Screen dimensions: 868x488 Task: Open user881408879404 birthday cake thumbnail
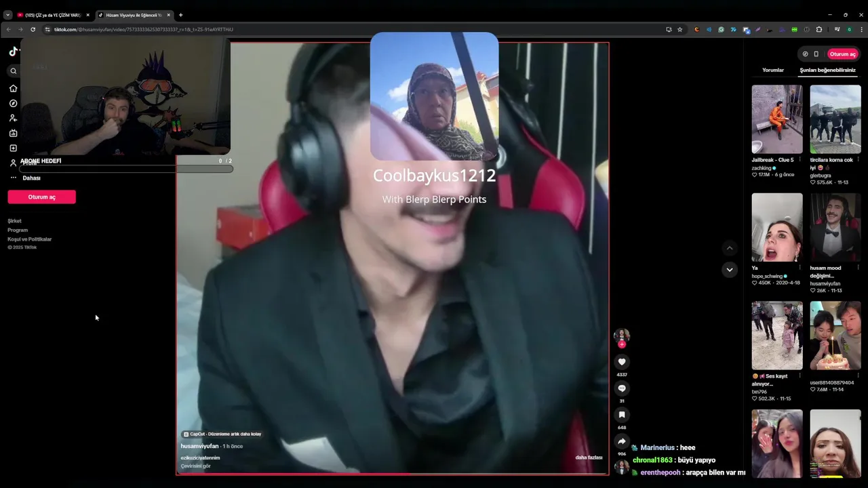pyautogui.click(x=835, y=335)
